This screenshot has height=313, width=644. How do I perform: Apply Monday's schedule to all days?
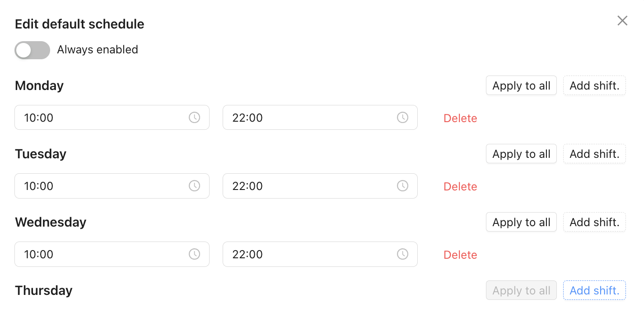(x=521, y=85)
